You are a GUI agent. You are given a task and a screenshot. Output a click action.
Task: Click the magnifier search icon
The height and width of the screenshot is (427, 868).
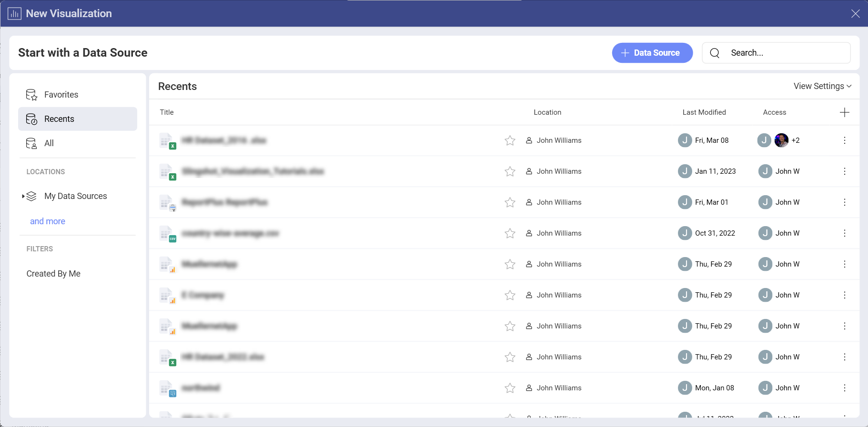pos(715,53)
